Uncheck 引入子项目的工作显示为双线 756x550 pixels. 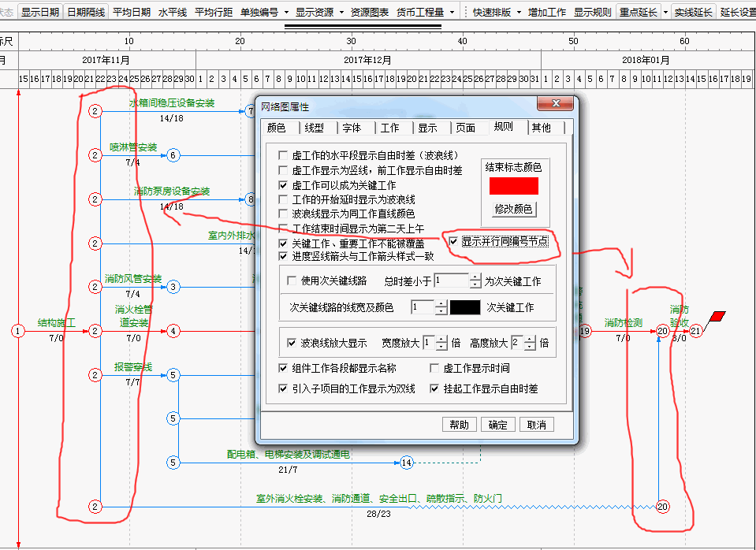[283, 388]
